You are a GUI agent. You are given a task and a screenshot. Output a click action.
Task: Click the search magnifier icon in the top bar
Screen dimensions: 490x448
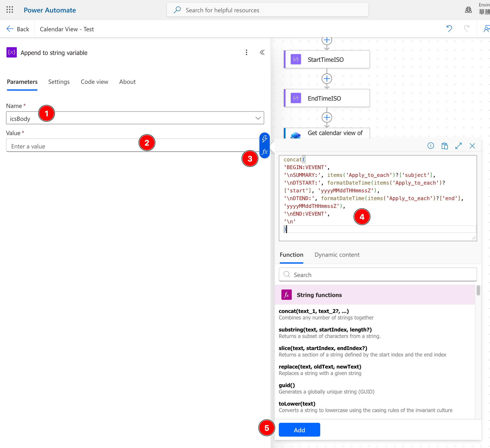click(177, 10)
